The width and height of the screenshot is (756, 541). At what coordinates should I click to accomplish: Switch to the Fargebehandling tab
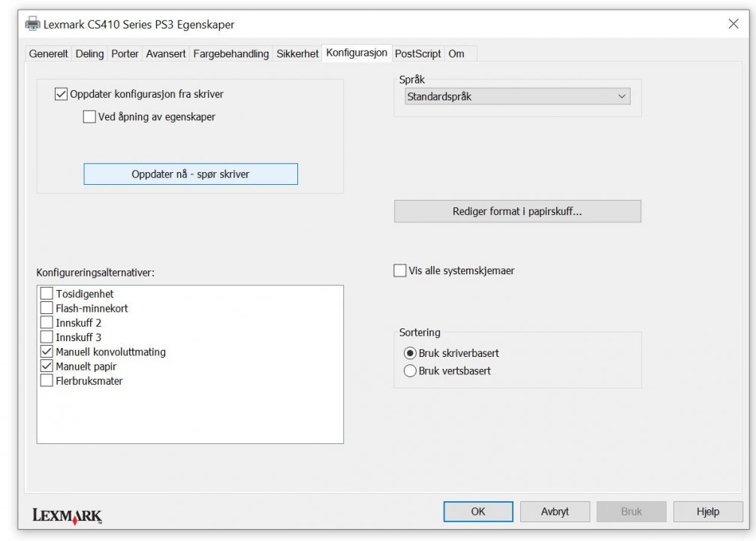point(230,54)
